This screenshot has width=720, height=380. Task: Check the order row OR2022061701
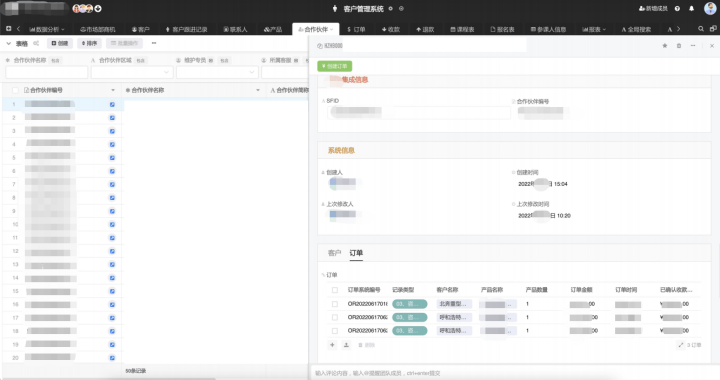coord(335,304)
